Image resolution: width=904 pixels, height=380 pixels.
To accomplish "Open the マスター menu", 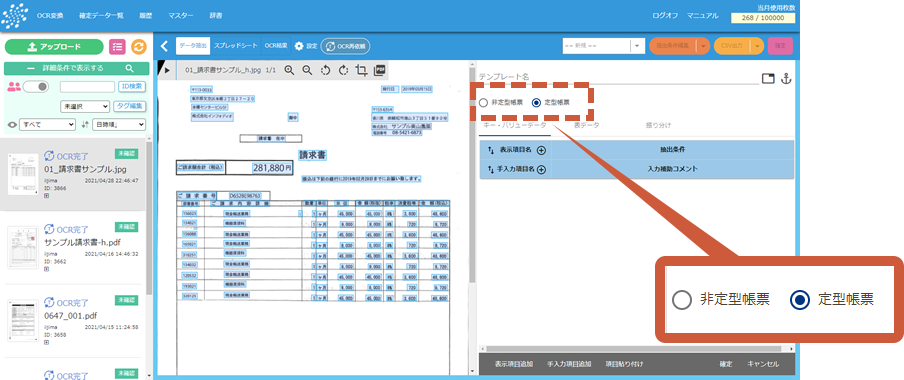I will point(180,16).
